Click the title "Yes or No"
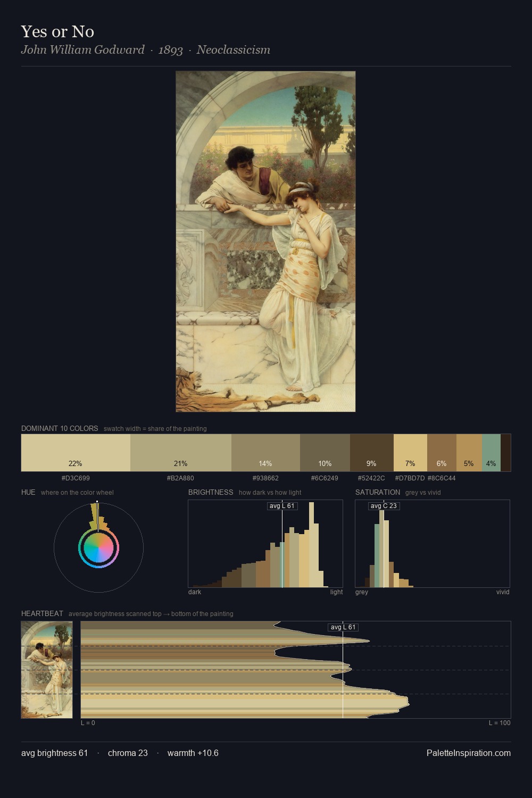This screenshot has height=798, width=532. (57, 31)
